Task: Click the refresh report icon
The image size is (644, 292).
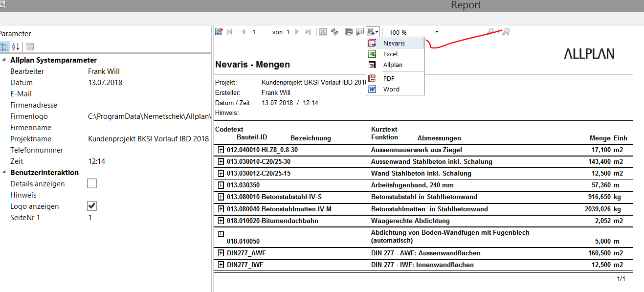Action: [334, 32]
